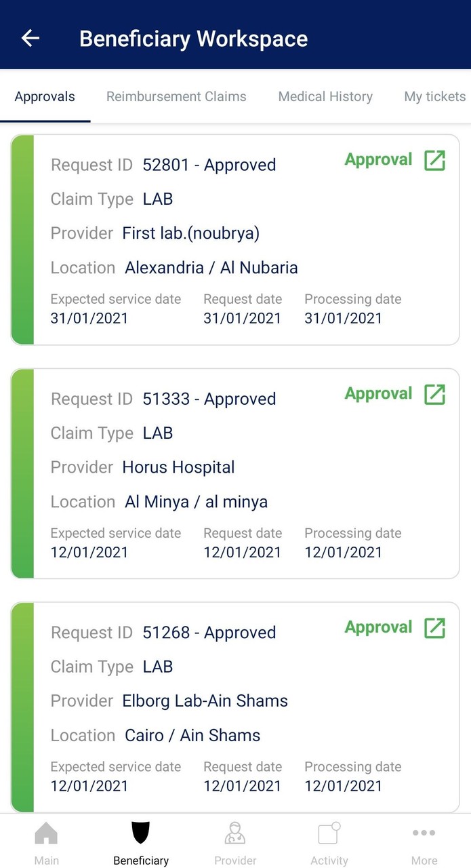Open the card for Request ID 52801

point(235,240)
